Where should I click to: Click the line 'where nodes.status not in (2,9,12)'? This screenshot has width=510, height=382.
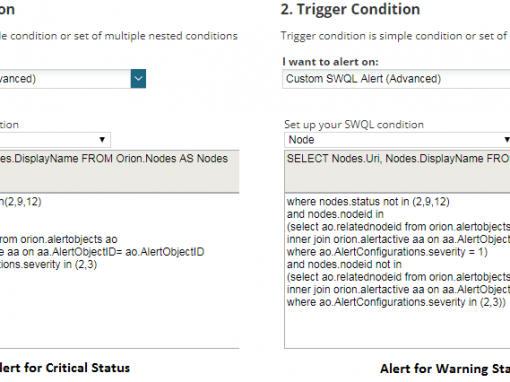click(x=368, y=202)
